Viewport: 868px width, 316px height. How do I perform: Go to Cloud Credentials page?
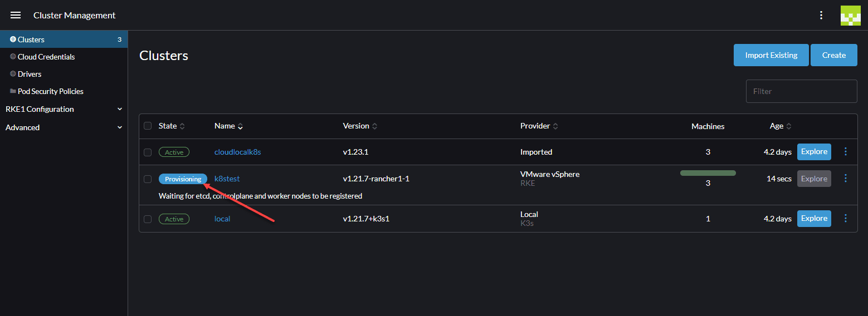tap(46, 57)
